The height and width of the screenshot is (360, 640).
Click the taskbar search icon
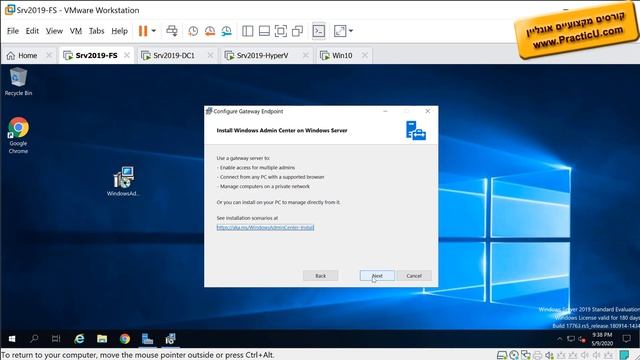click(34, 339)
